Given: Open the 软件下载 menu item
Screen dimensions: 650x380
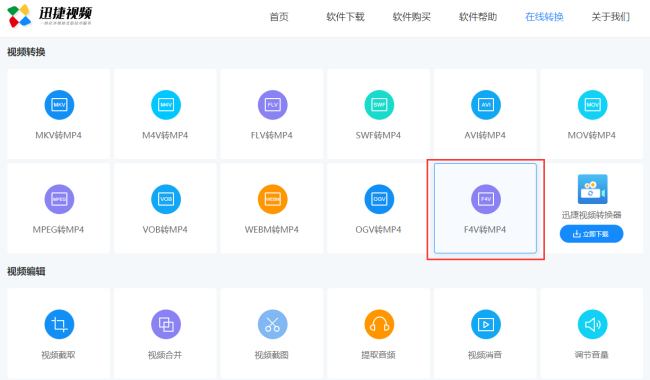Looking at the screenshot, I should pyautogui.click(x=345, y=17).
